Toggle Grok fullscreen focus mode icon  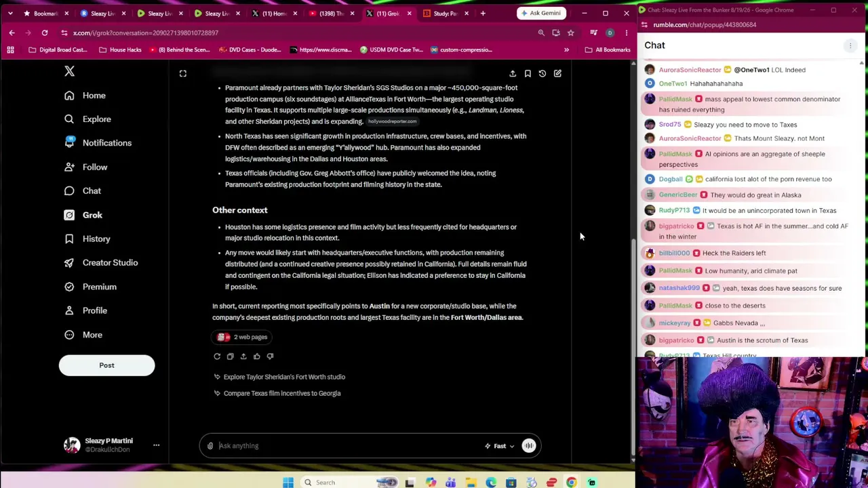[x=183, y=73]
